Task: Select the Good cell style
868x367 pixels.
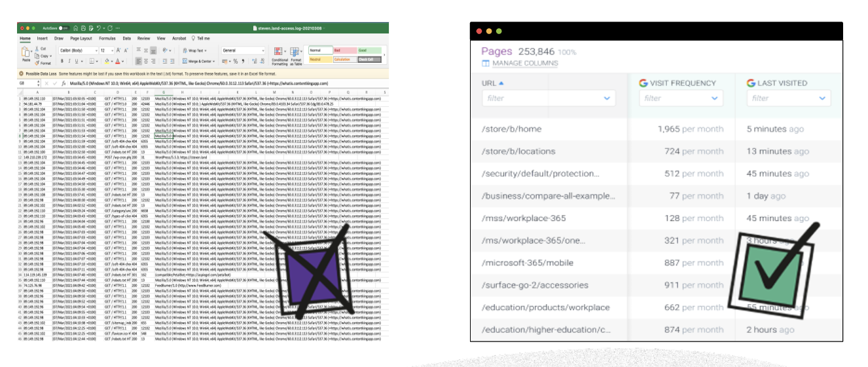Action: [x=370, y=50]
